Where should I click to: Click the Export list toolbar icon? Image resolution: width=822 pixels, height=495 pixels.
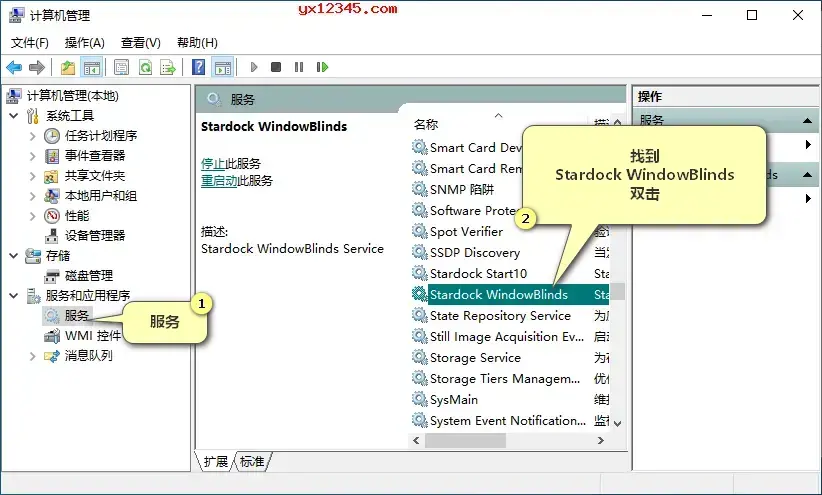pyautogui.click(x=168, y=67)
